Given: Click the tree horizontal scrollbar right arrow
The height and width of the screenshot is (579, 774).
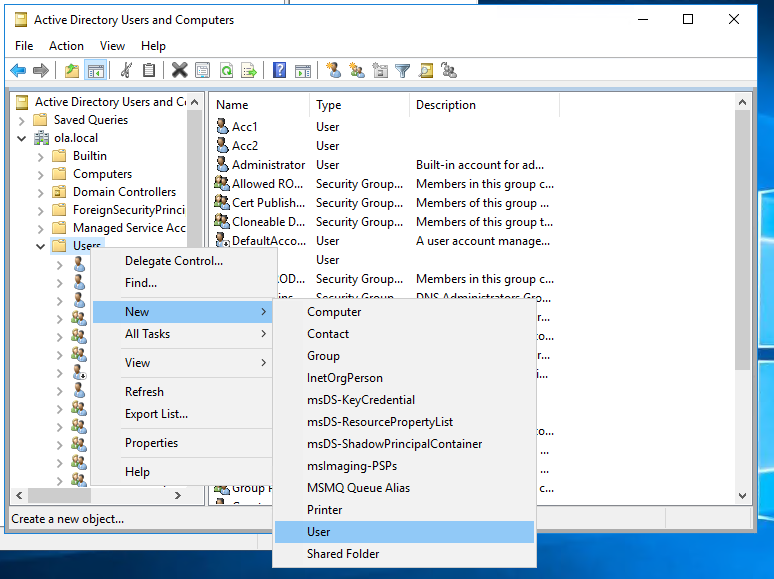Looking at the screenshot, I should [178, 495].
